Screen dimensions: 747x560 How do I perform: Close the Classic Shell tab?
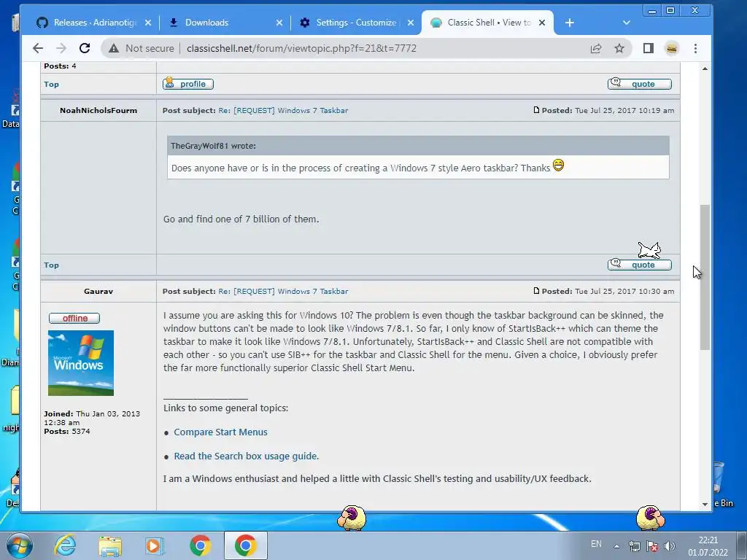[x=542, y=23]
